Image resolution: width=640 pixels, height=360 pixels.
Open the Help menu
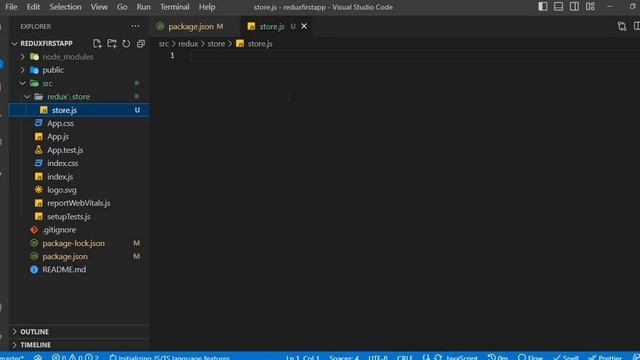(207, 7)
